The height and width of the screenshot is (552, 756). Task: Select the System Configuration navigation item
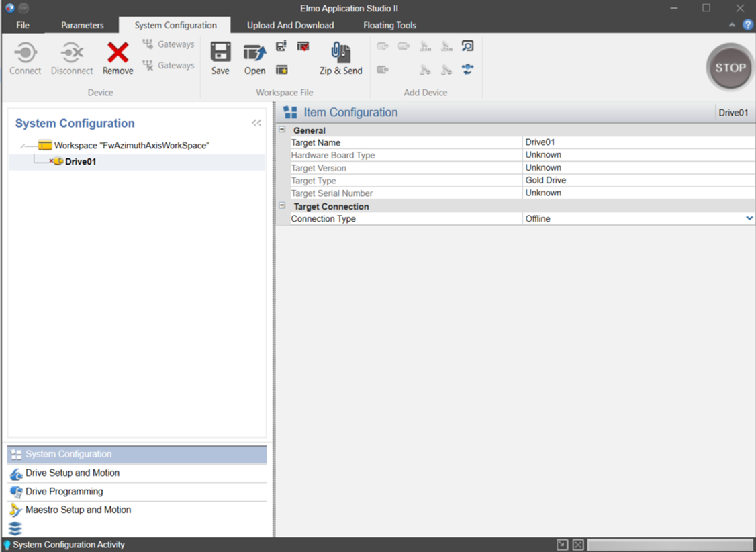click(137, 454)
